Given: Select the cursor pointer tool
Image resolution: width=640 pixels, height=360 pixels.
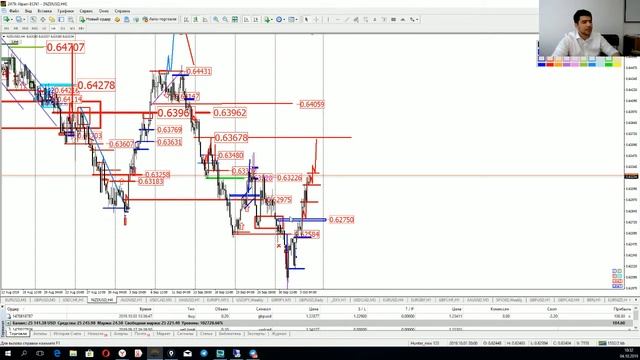Looking at the screenshot, I should (x=306, y=19).
